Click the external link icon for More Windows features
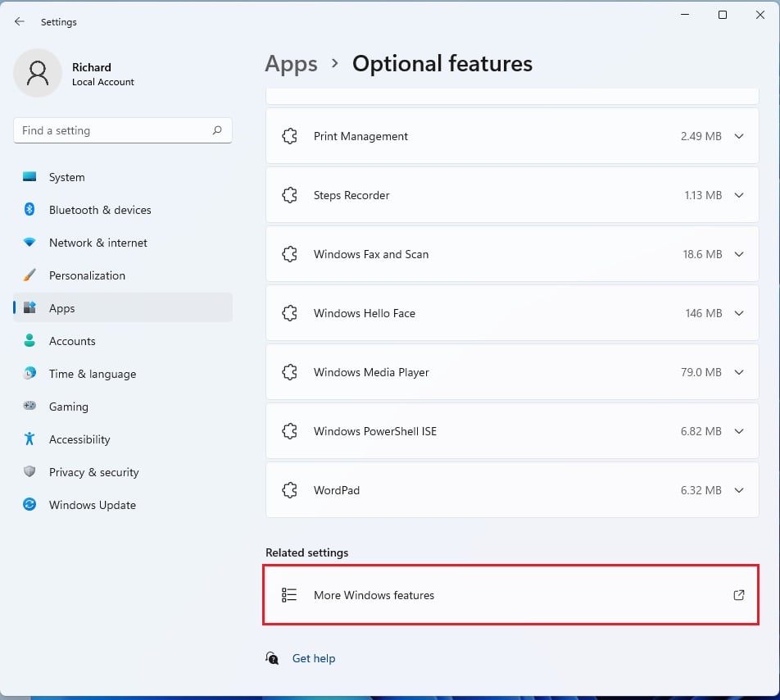The height and width of the screenshot is (700, 780). click(x=739, y=595)
